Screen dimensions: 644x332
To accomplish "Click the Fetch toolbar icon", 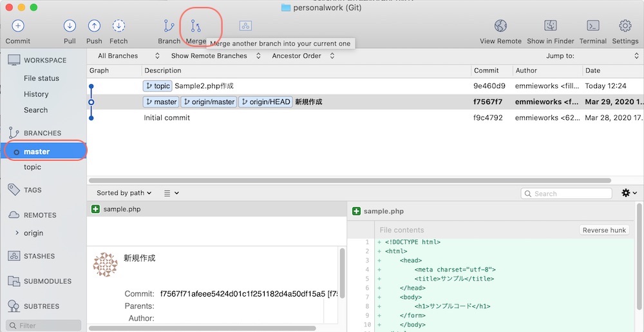I will click(x=118, y=26).
